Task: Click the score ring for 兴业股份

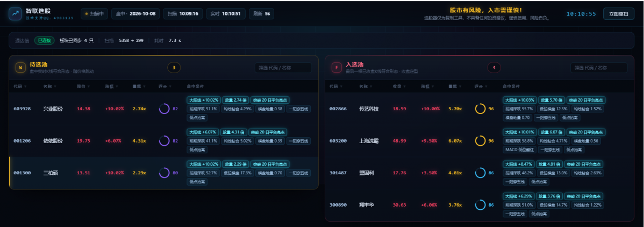Action: point(164,109)
